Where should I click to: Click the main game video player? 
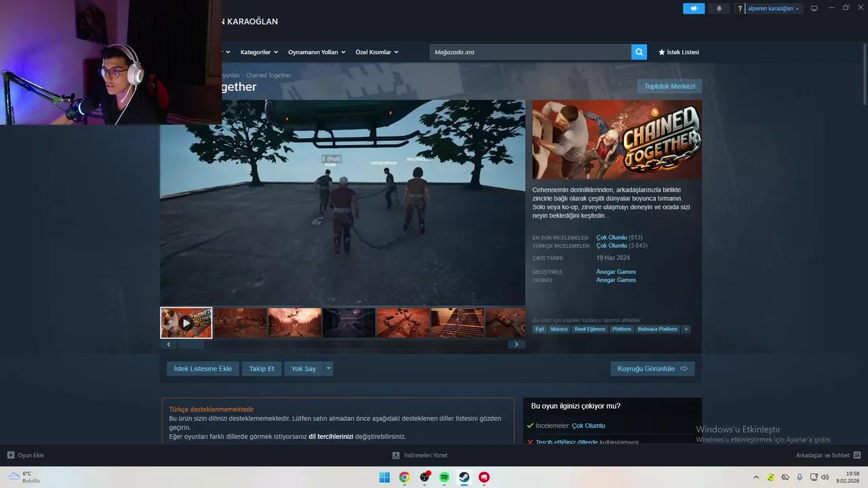pyautogui.click(x=342, y=203)
